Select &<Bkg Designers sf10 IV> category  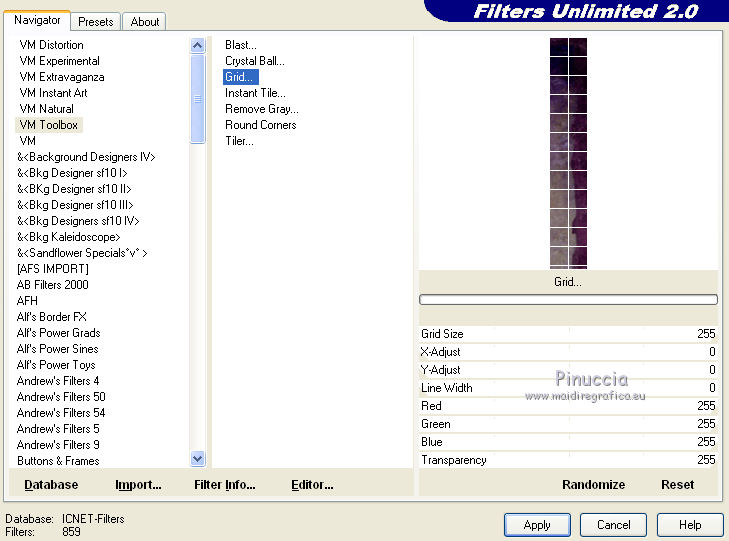pyautogui.click(x=78, y=221)
